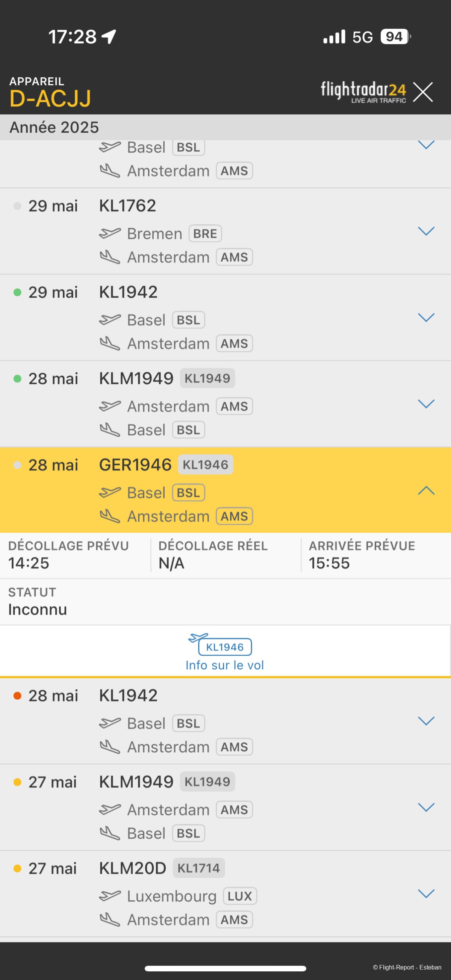Tap the LUX airport code badge
This screenshot has width=451, height=980.
pos(240,896)
